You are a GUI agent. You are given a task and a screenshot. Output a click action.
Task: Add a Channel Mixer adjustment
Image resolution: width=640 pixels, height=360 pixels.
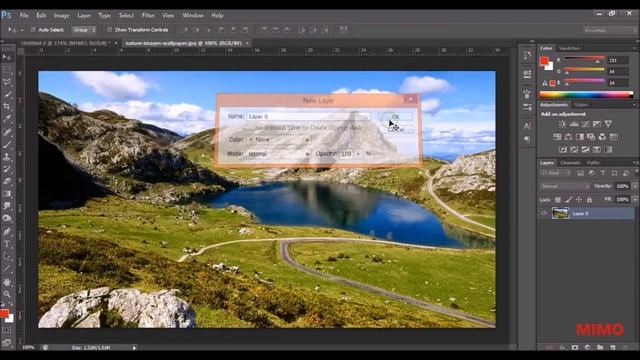pos(602,137)
